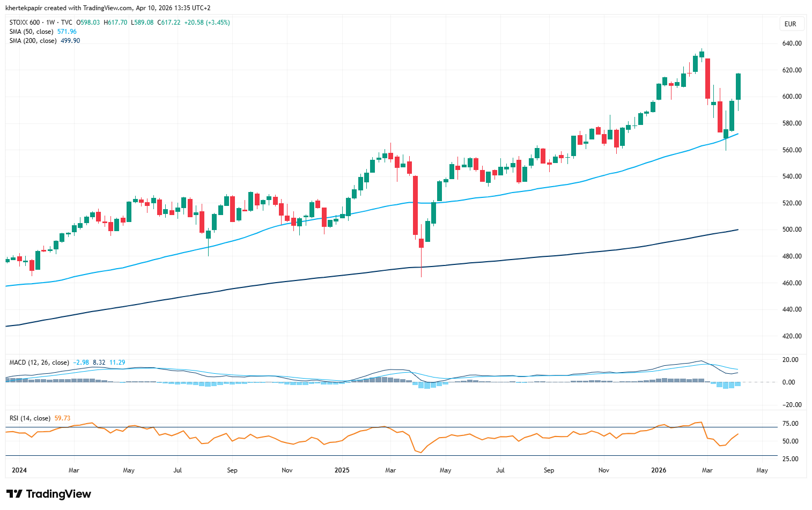Click the MACD histogram value -2.98
This screenshot has width=812, height=510.
tap(81, 363)
